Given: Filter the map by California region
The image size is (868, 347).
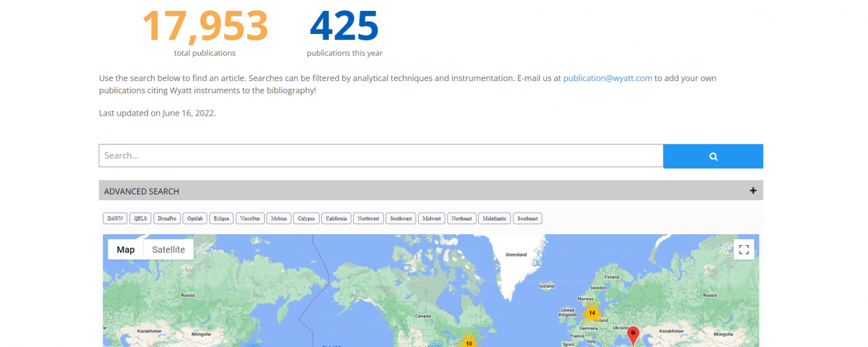Looking at the screenshot, I should point(336,218).
